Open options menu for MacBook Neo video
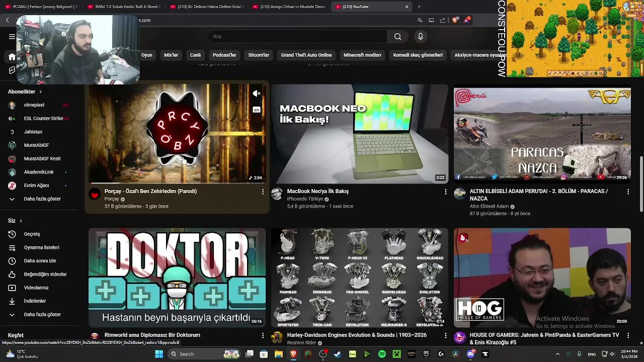Image resolution: width=644 pixels, height=362 pixels. tap(445, 192)
